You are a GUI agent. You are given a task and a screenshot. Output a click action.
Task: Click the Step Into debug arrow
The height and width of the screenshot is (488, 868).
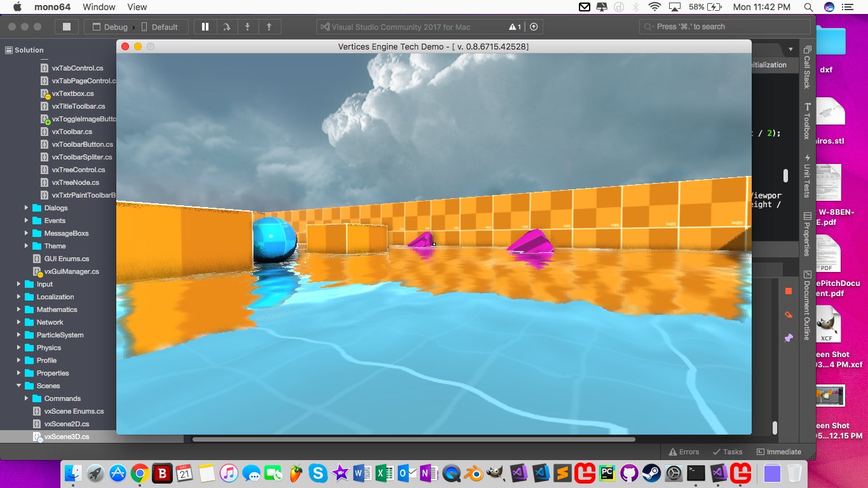point(248,27)
